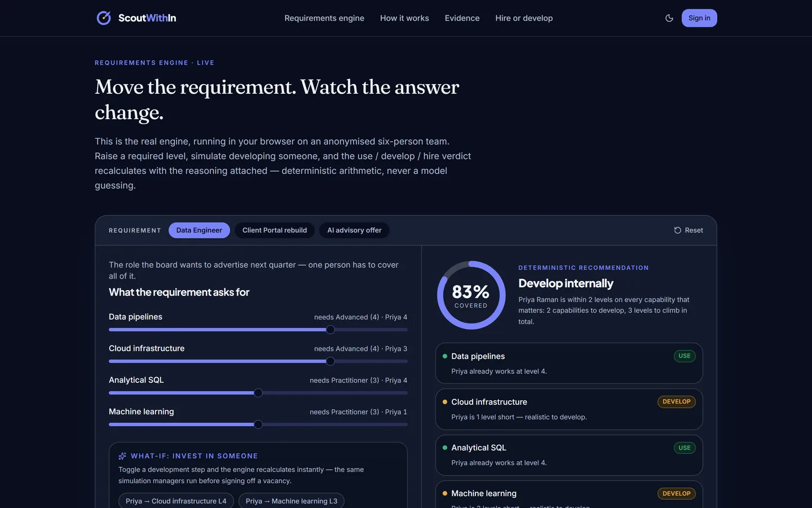Click 'needs Advanced (4) · Priya 3' label
This screenshot has height=508, width=812.
(x=360, y=349)
